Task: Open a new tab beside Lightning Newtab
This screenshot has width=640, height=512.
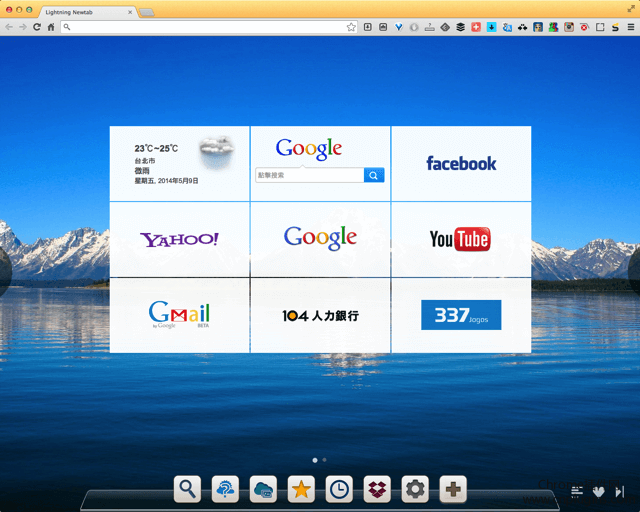Action: coord(147,13)
